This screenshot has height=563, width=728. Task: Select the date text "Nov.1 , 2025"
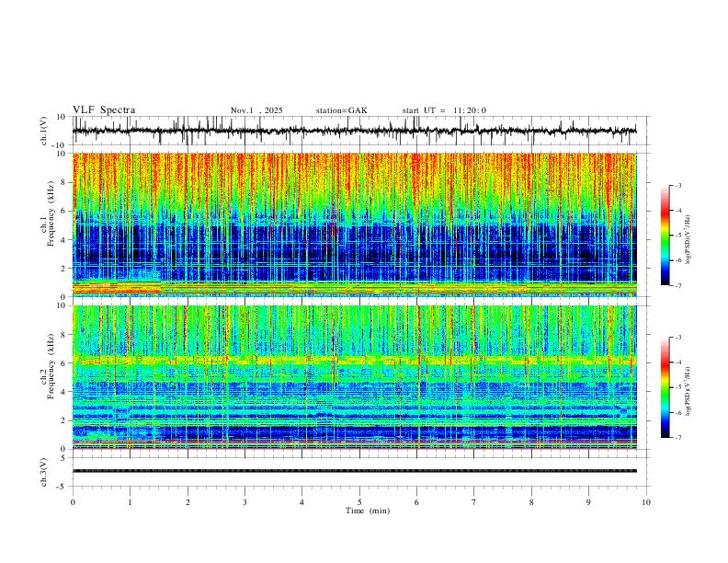[256, 110]
